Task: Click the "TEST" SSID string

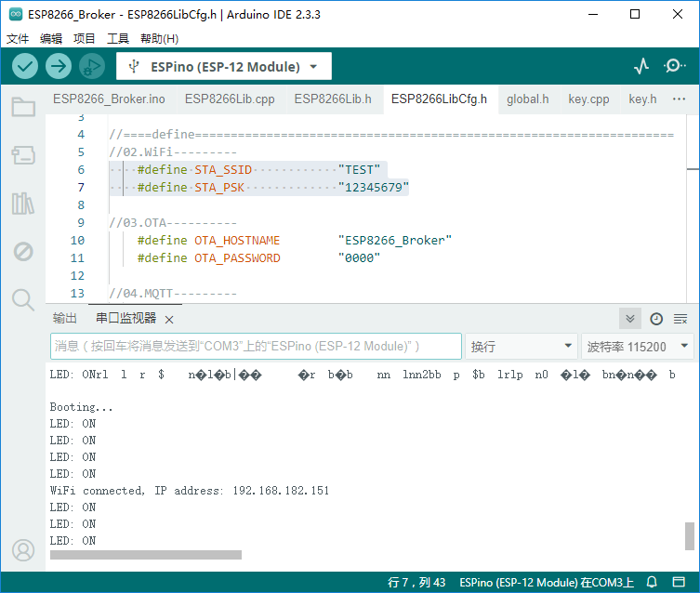Action: click(359, 170)
